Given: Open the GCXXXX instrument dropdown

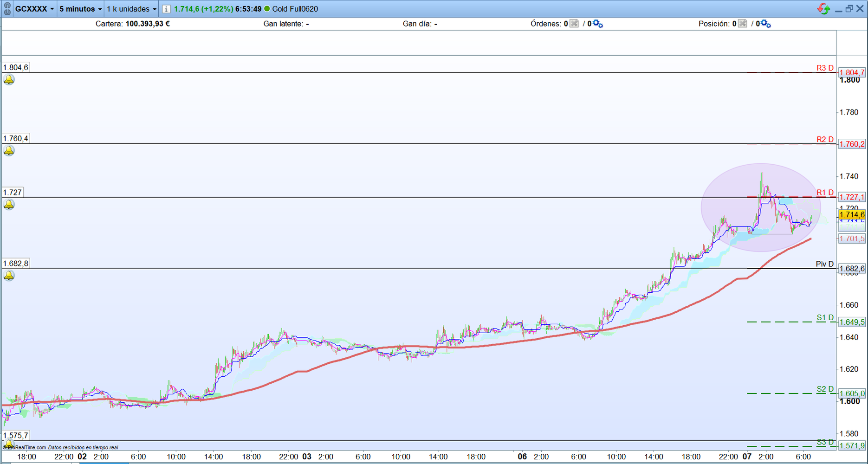Looking at the screenshot, I should click(x=34, y=9).
